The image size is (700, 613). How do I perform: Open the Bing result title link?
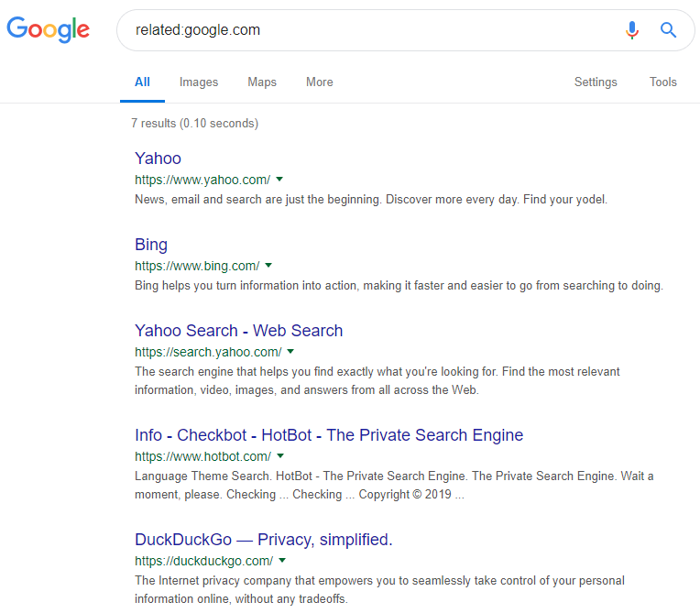[151, 245]
